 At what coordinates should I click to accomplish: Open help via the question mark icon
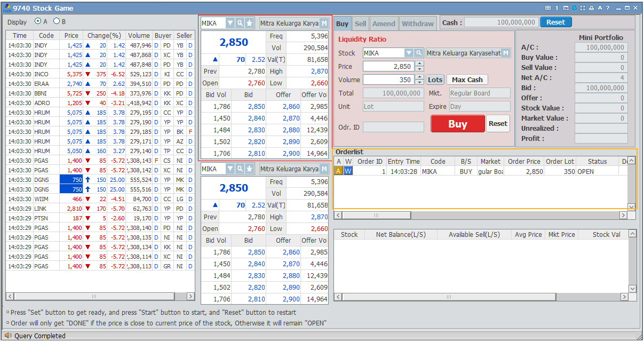pos(608,8)
